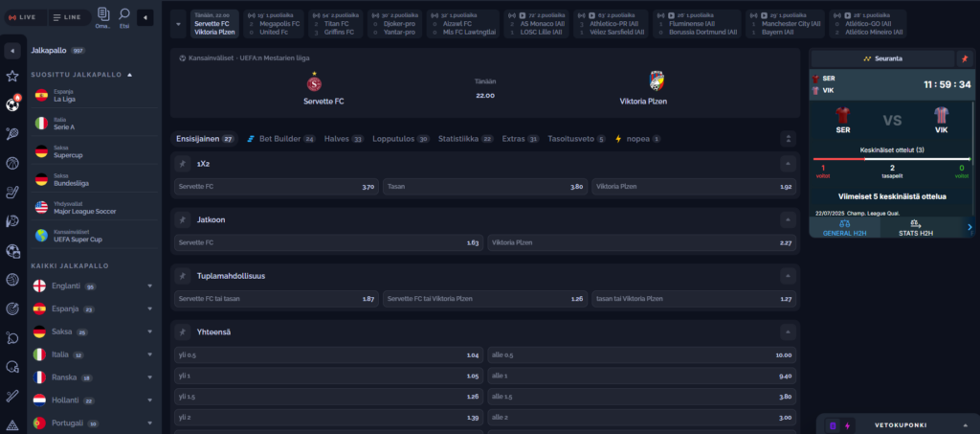Screen dimensions: 980x434
Task: Expand Ranska league list
Action: click(150, 377)
